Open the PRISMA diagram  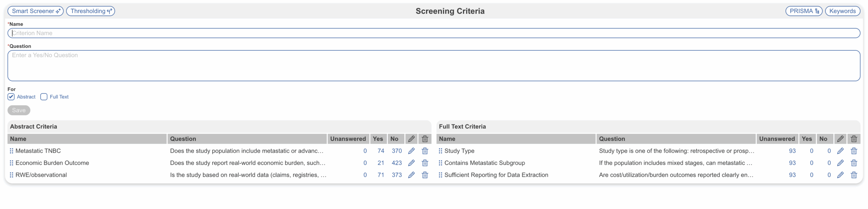point(804,11)
